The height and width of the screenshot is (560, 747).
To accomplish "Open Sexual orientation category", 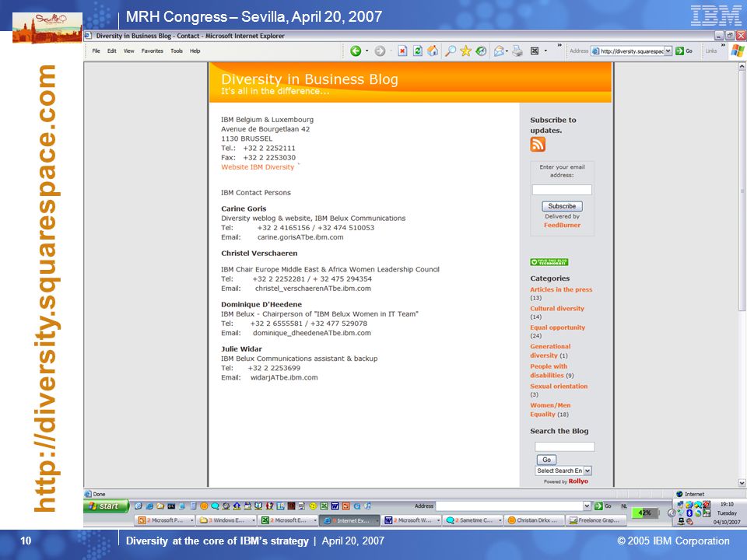I will pos(559,387).
